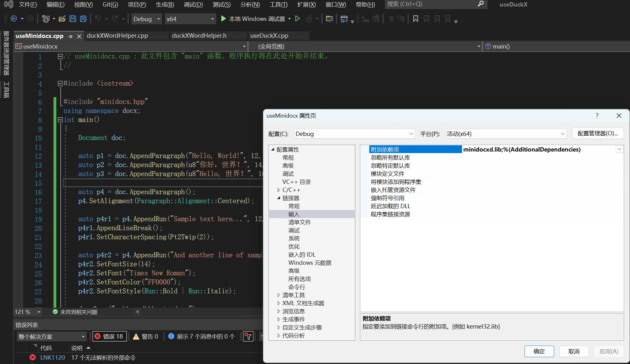Sort error list by 说明 column
Viewport: 630px width, 364px height.
[77, 348]
